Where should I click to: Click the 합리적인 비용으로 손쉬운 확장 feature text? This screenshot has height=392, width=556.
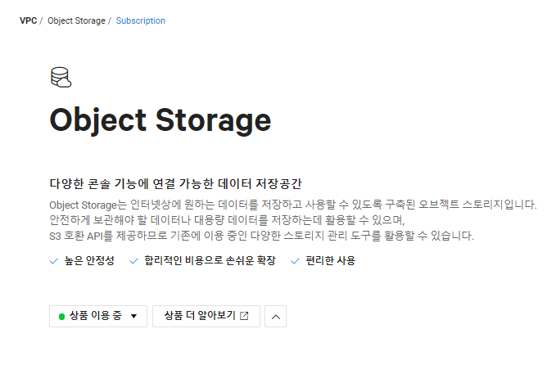coord(209,261)
